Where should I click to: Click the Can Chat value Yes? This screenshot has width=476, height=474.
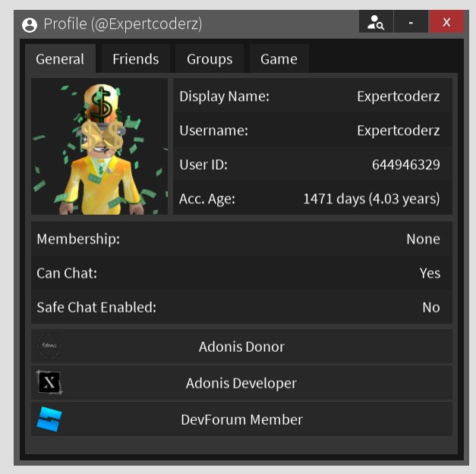(x=430, y=273)
